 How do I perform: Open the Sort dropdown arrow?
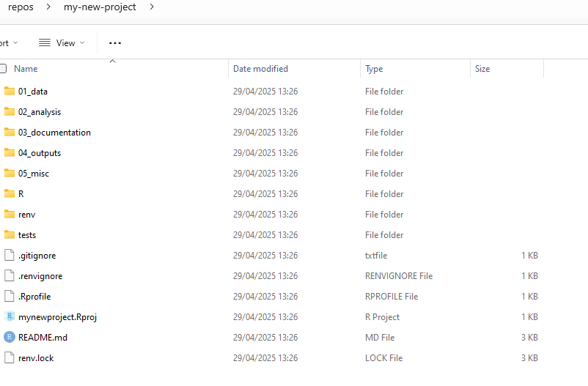coord(15,43)
